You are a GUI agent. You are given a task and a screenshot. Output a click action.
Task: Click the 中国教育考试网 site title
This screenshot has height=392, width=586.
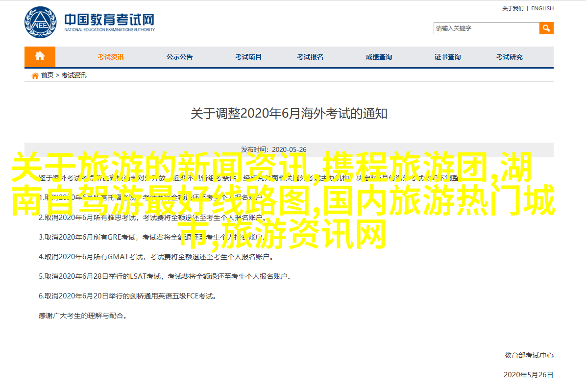point(109,20)
